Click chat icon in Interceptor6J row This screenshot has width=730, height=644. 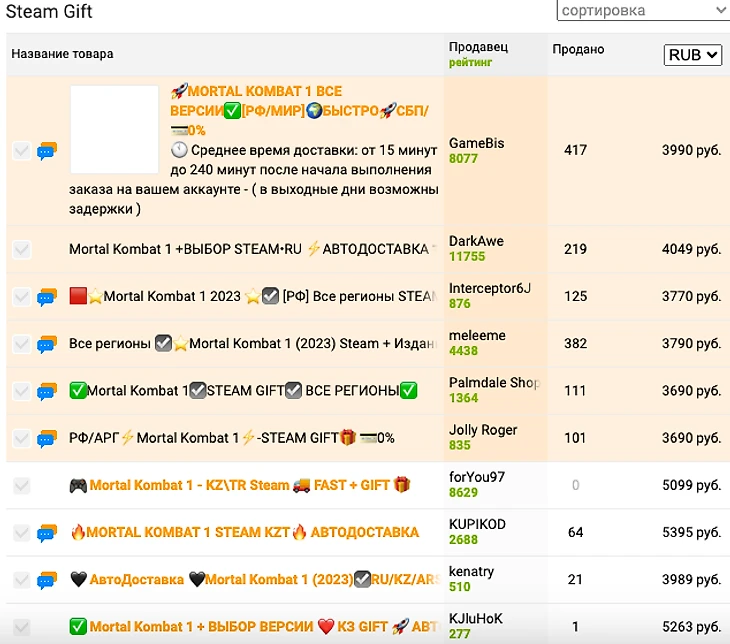point(46,297)
